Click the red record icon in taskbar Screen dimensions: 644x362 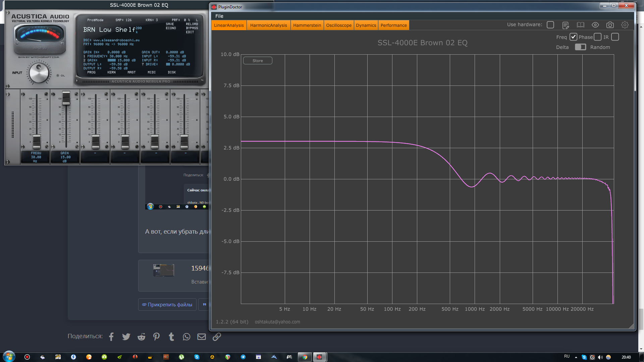(27, 357)
